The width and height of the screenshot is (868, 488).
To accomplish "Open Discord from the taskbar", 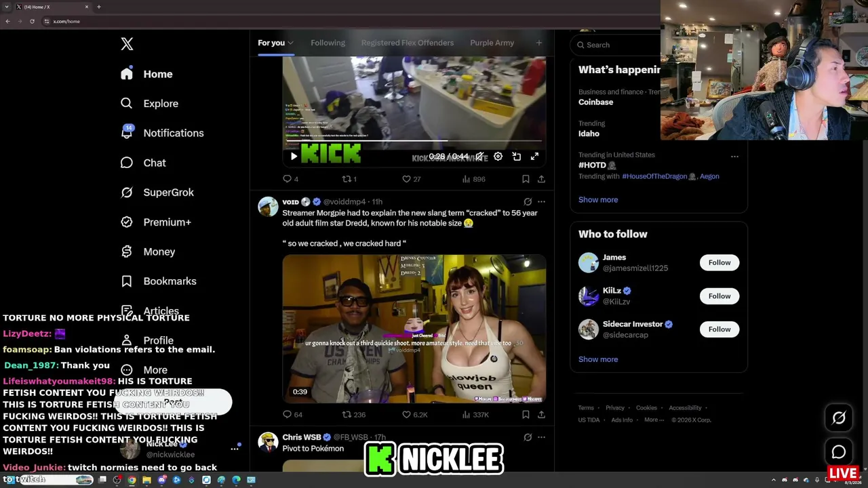I will click(x=162, y=480).
